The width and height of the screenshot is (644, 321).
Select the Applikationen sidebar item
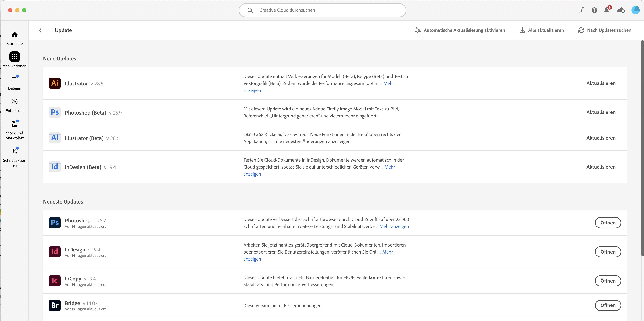click(x=15, y=60)
